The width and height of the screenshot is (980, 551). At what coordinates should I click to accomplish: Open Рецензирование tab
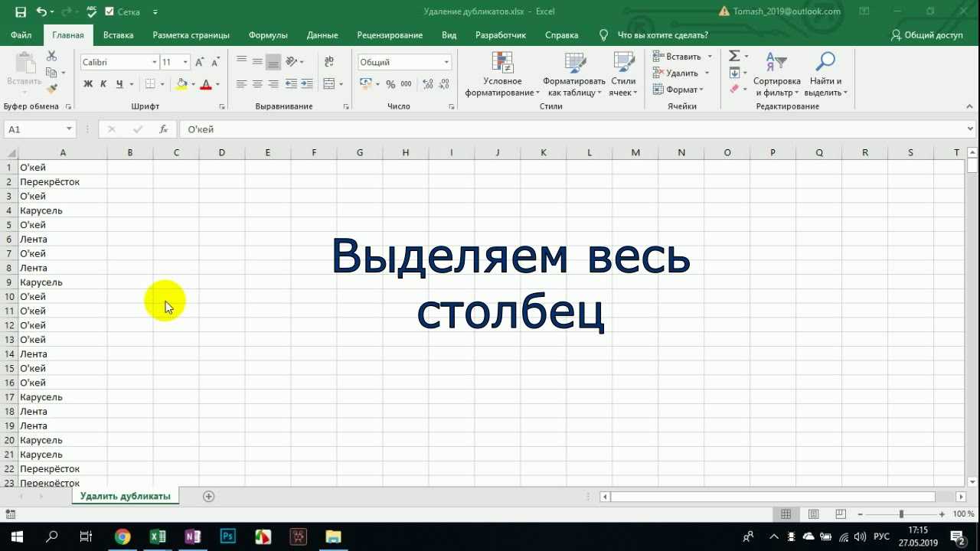point(390,35)
